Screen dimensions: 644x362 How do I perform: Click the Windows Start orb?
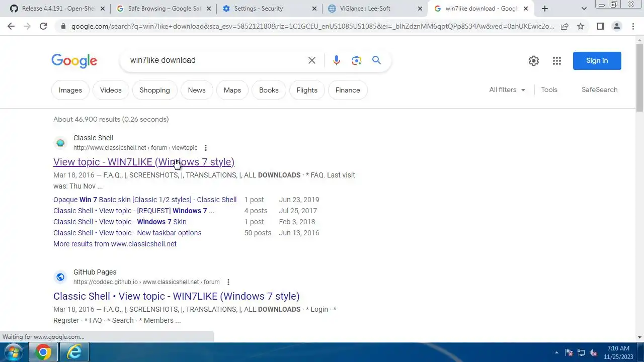13,352
